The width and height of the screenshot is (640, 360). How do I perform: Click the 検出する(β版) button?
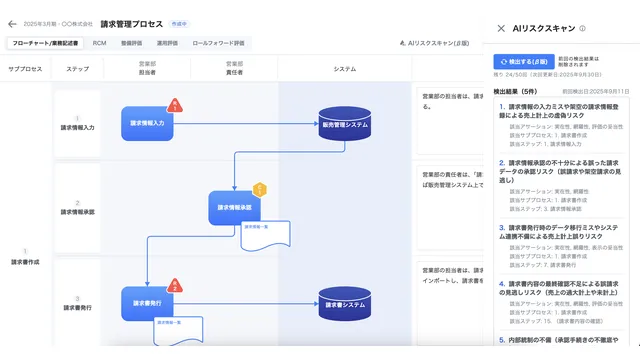click(x=524, y=62)
